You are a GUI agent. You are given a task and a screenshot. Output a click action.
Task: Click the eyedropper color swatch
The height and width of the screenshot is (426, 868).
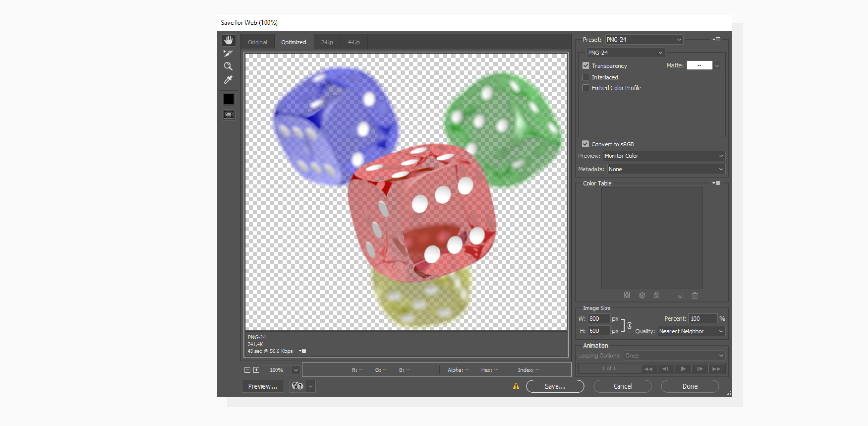[x=228, y=99]
